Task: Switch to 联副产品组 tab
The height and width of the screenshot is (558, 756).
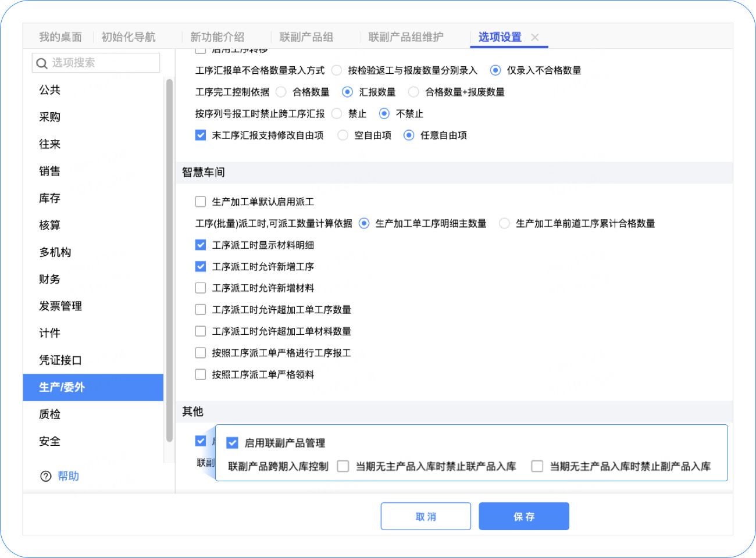Action: click(x=306, y=37)
